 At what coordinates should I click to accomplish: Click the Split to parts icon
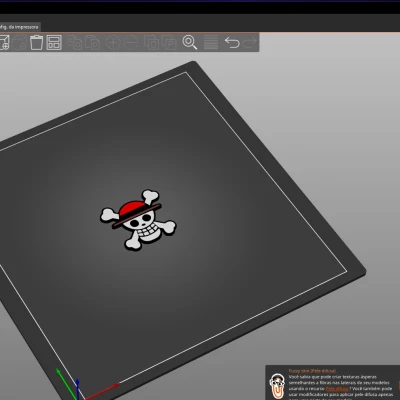[169, 42]
